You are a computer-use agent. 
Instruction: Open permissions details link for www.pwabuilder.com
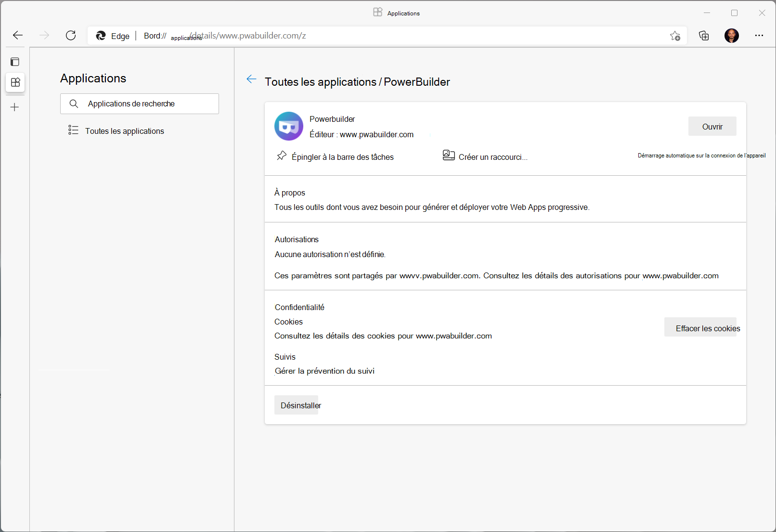point(681,276)
